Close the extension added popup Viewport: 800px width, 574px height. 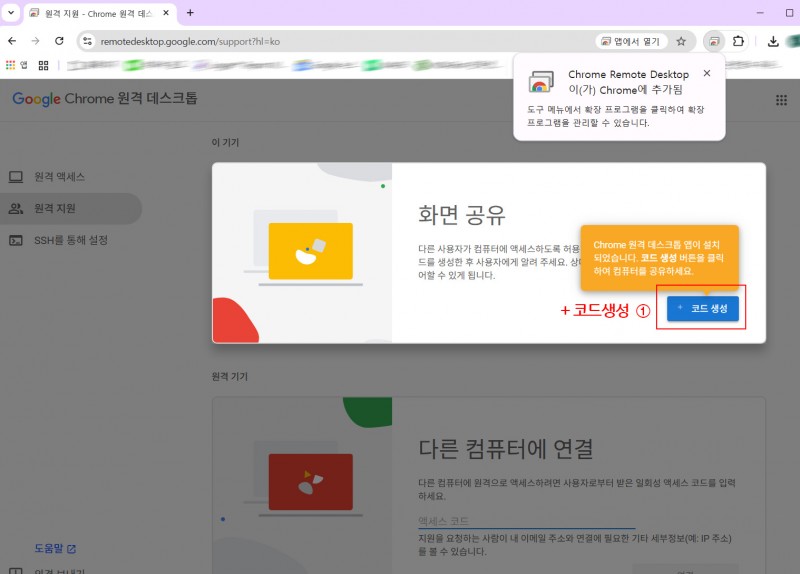tap(707, 73)
